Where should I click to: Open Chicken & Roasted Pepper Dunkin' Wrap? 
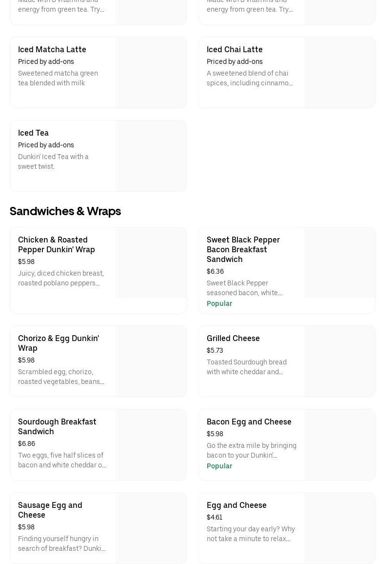click(x=57, y=244)
